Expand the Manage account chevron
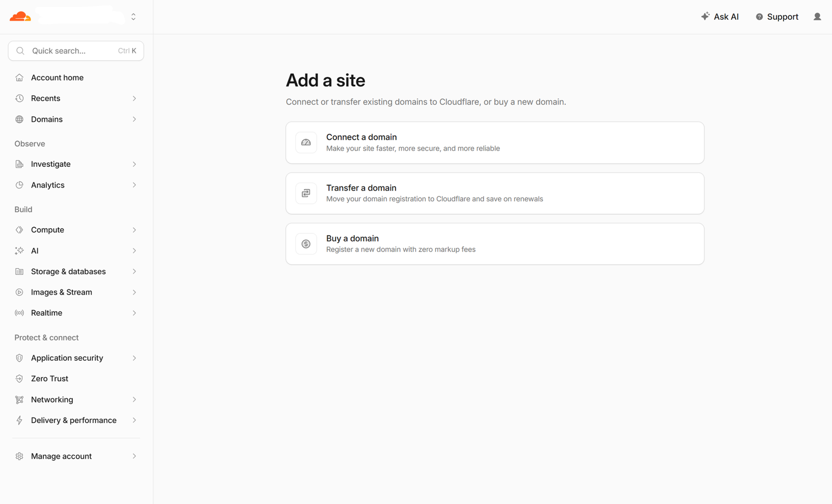Screen dimensions: 832x504 [x=134, y=456]
